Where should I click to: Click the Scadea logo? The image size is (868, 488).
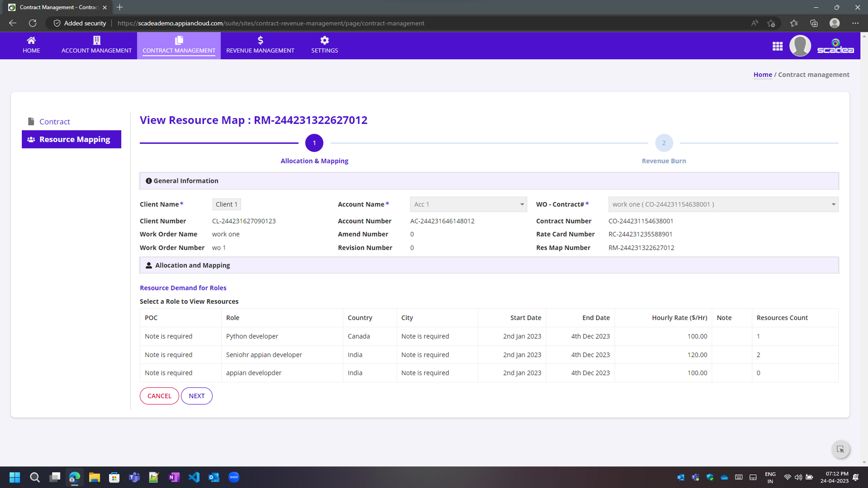(x=835, y=46)
